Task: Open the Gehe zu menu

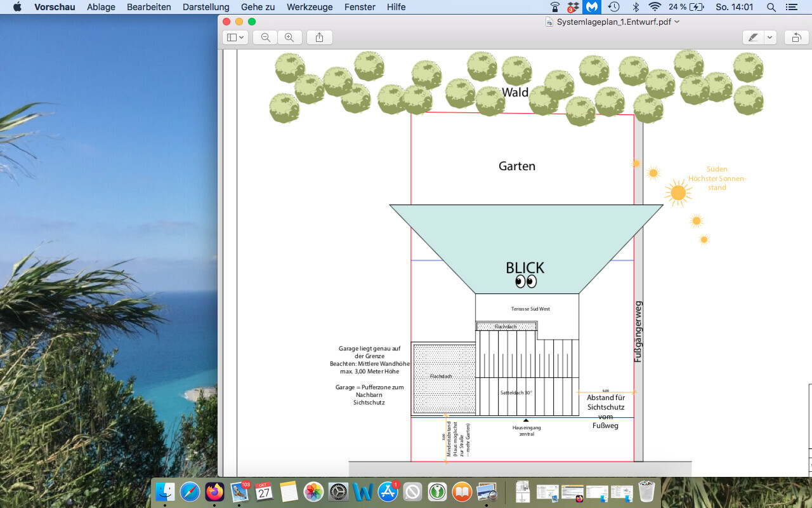Action: tap(258, 7)
